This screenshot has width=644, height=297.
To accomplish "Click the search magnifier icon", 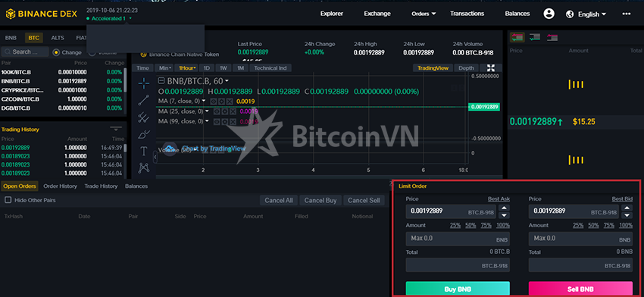I will tap(7, 52).
